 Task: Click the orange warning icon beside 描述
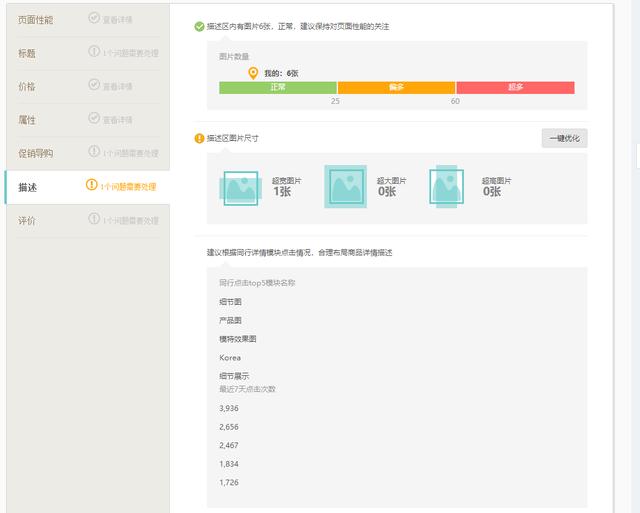coord(92,184)
